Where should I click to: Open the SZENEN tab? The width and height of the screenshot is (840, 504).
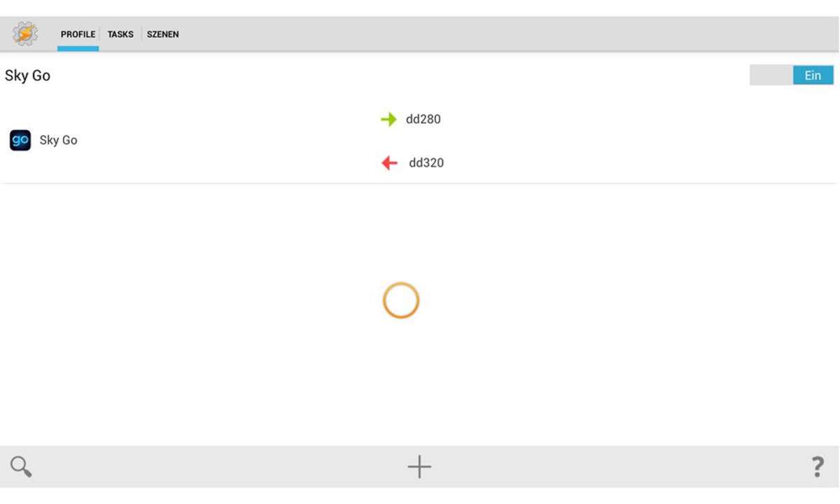click(162, 34)
